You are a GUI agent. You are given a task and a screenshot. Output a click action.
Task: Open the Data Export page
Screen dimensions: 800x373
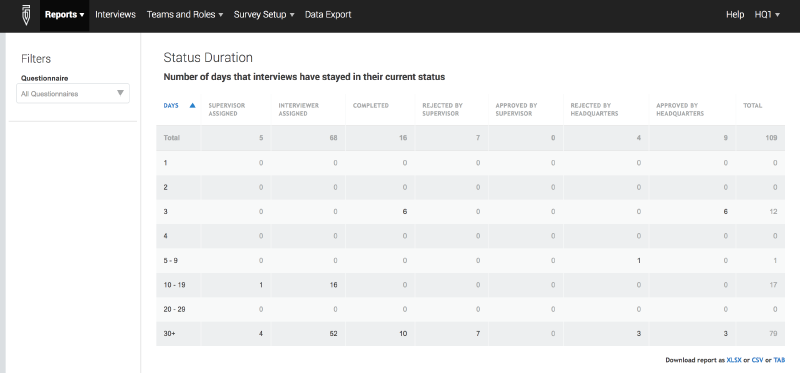328,15
